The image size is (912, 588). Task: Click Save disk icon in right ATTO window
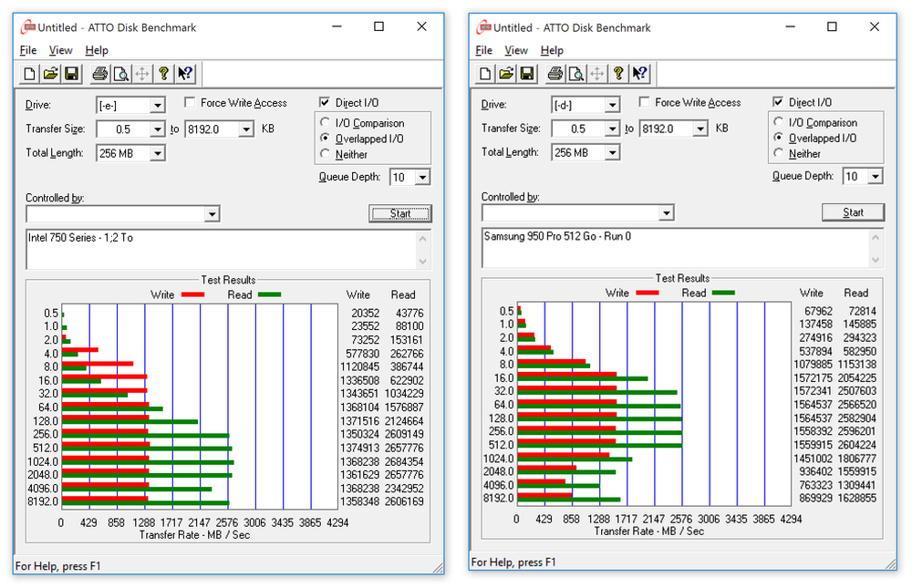point(527,73)
